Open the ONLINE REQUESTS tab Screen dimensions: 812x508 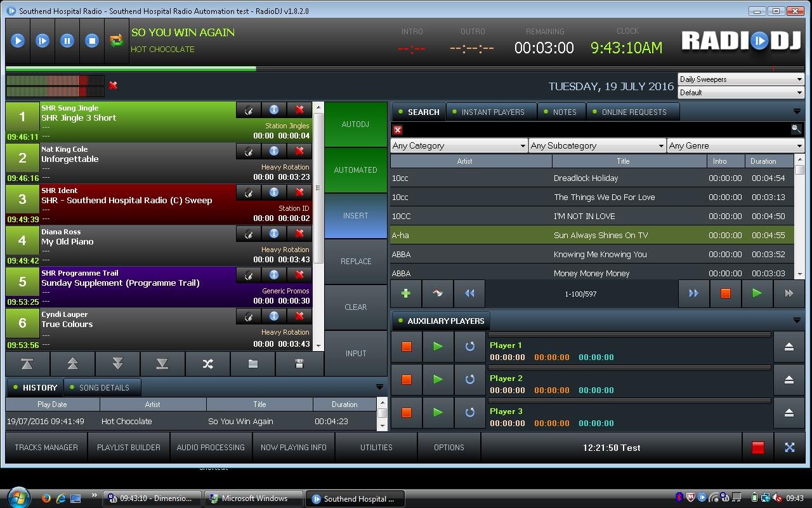632,112
